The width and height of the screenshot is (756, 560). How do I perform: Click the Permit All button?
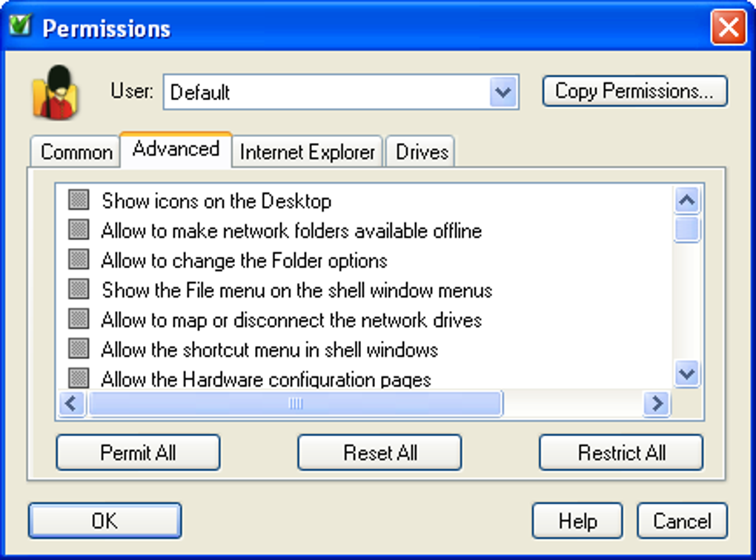138,453
